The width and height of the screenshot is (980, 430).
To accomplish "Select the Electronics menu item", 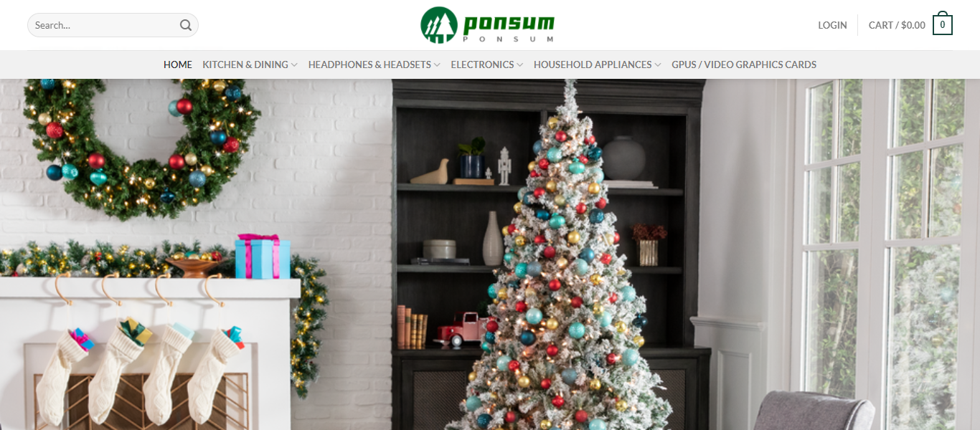I will (482, 64).
